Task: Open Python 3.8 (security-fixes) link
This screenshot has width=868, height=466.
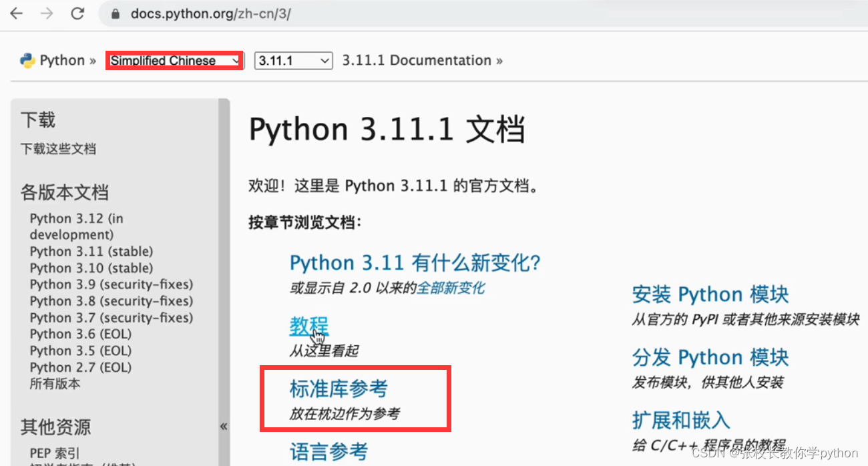Action: tap(112, 301)
